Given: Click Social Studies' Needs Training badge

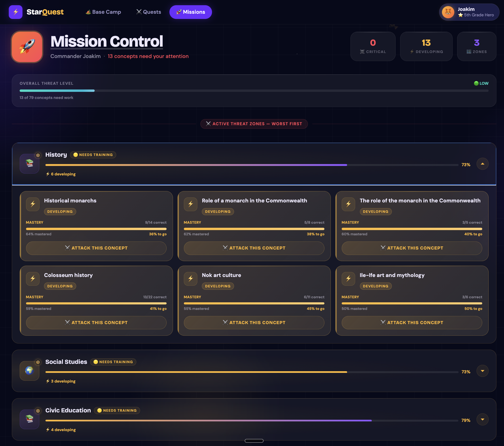Looking at the screenshot, I should (113, 362).
